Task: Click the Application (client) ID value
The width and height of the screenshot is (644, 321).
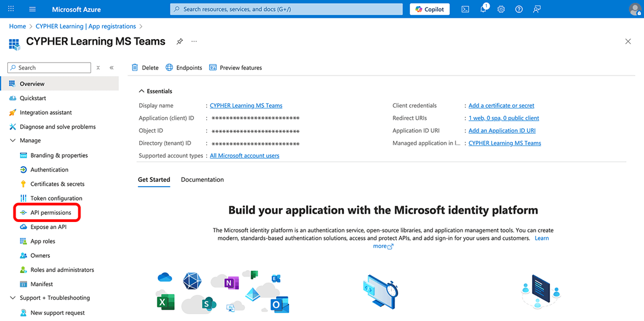Action: [x=255, y=119]
